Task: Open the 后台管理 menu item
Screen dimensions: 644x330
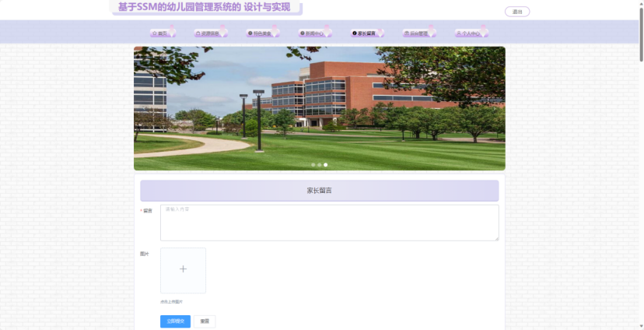Action: (419, 33)
